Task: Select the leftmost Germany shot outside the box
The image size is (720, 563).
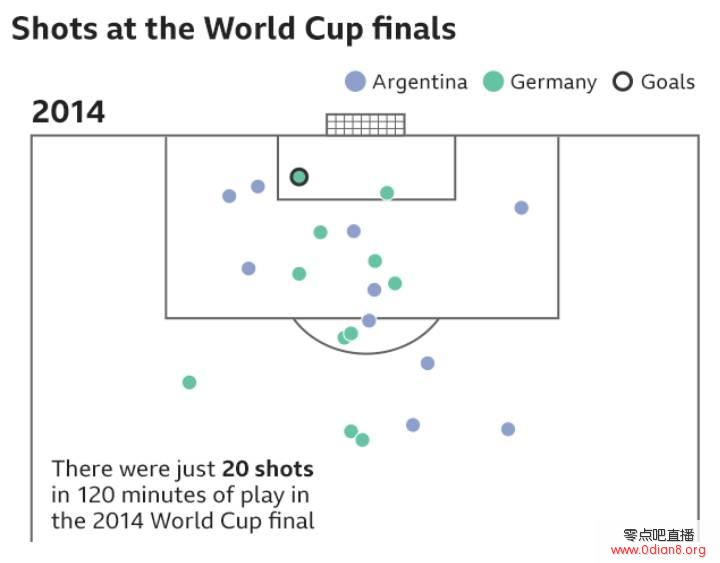Action: [x=189, y=382]
